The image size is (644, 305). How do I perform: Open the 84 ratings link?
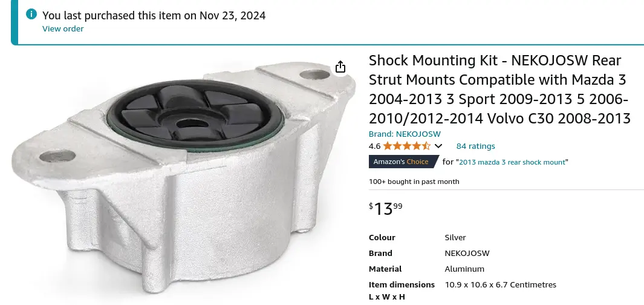point(475,146)
